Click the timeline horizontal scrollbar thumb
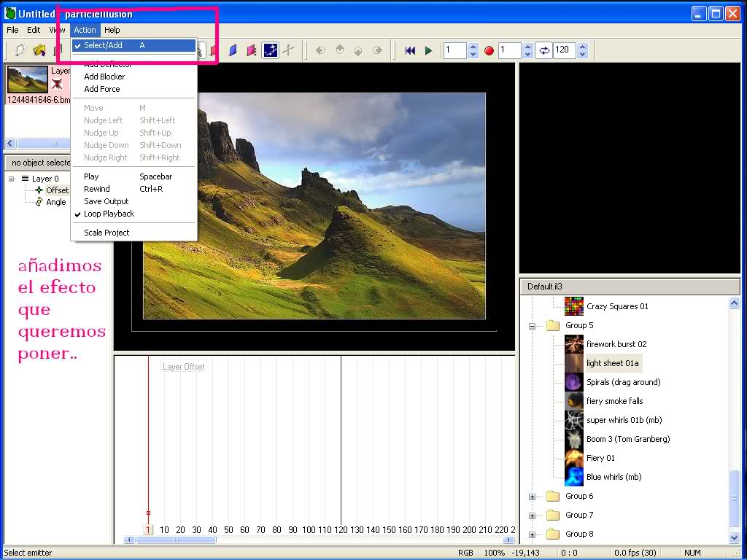Image resolution: width=747 pixels, height=560 pixels. [176, 540]
